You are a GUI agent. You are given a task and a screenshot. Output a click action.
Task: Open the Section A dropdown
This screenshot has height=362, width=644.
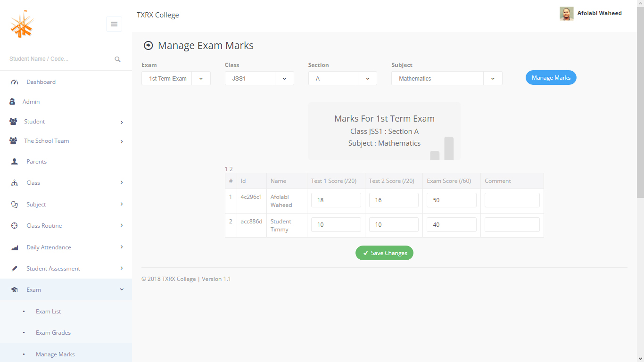342,78
